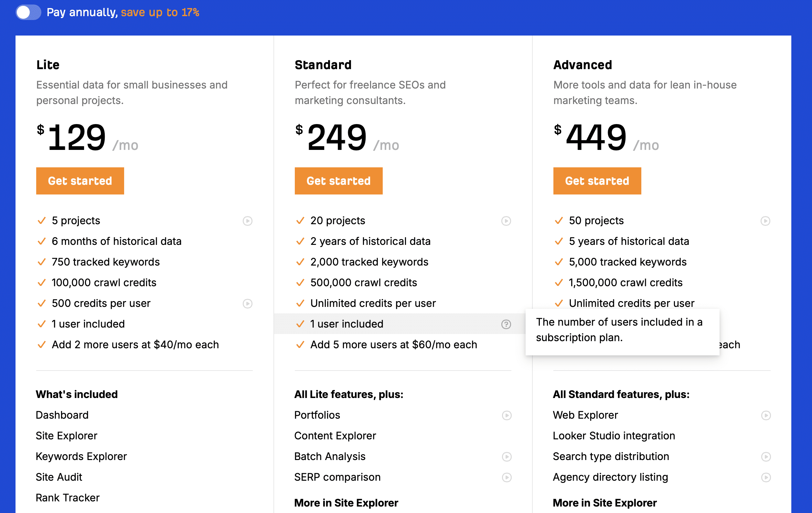Play the Search type distribution video

pyautogui.click(x=766, y=457)
